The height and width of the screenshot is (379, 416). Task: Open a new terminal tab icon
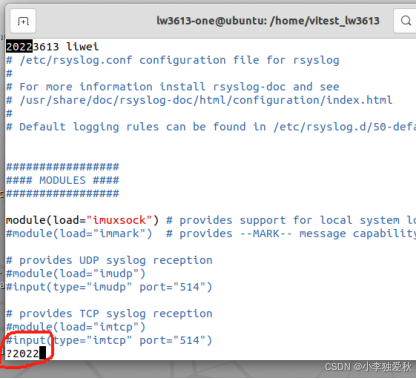[x=23, y=21]
